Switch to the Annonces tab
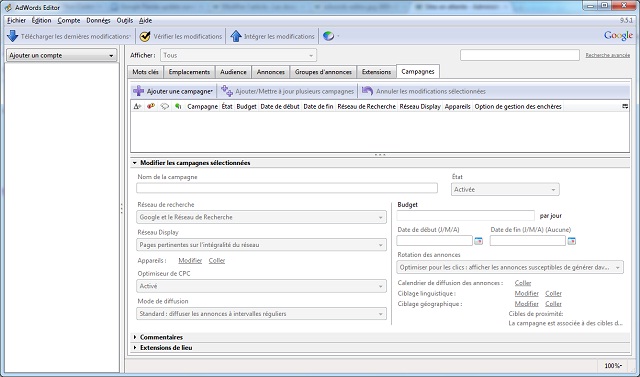 click(271, 72)
